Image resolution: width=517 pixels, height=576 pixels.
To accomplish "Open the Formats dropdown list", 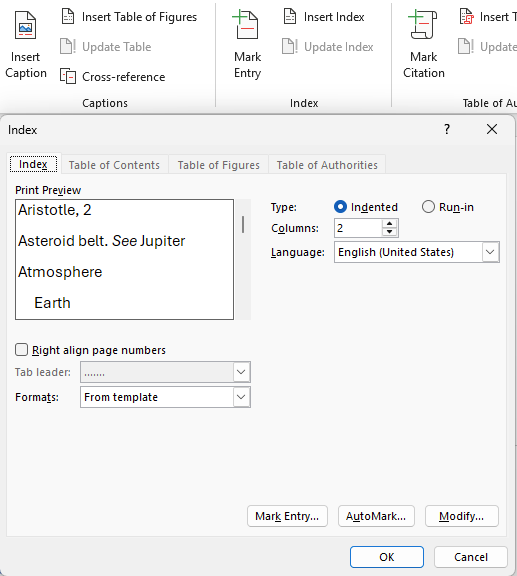I will (x=241, y=397).
